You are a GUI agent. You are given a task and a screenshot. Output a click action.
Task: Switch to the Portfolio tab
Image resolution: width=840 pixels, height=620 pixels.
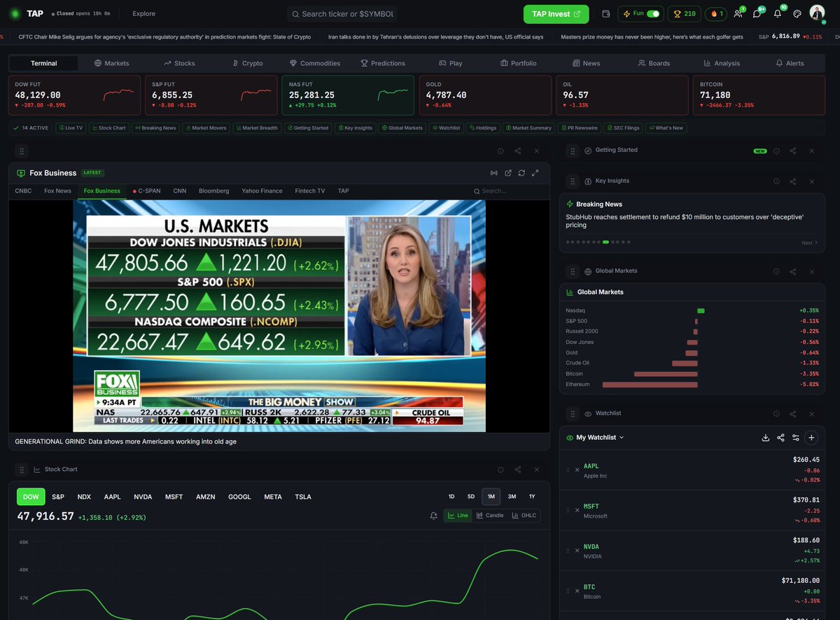(519, 63)
